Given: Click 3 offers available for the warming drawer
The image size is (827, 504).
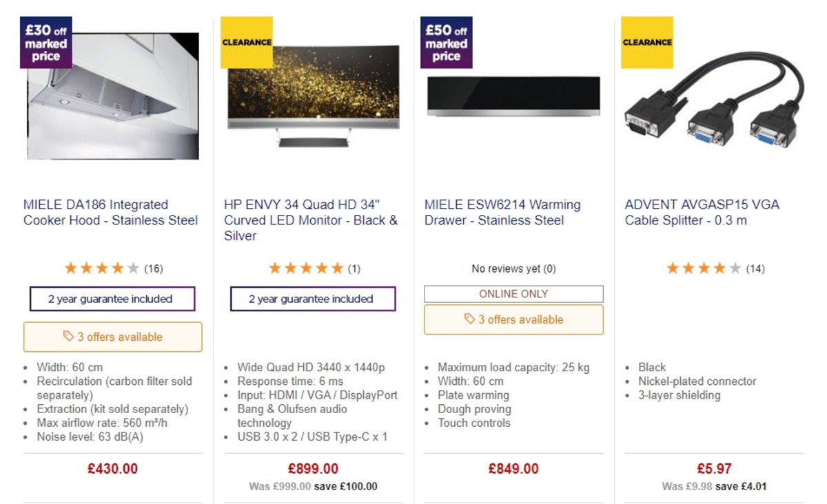Looking at the screenshot, I should point(513,319).
